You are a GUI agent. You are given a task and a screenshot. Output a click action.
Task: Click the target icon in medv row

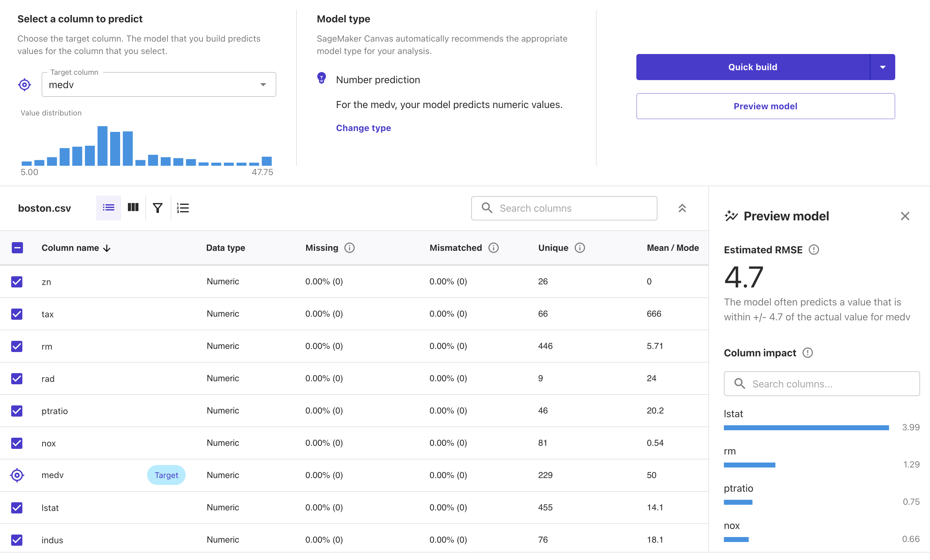click(17, 475)
